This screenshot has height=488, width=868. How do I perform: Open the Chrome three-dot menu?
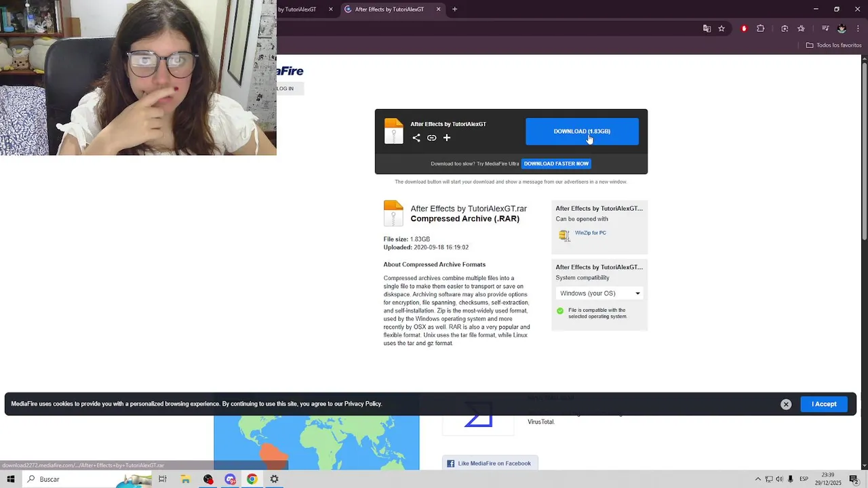point(858,28)
